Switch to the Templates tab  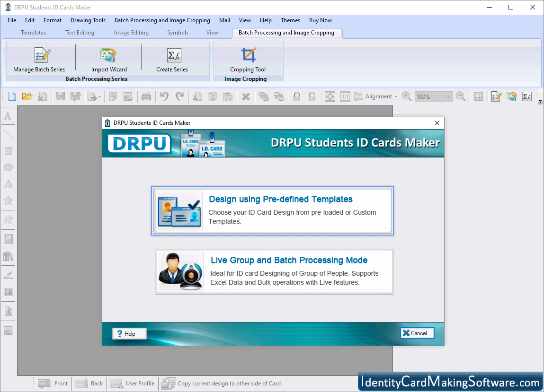33,33
